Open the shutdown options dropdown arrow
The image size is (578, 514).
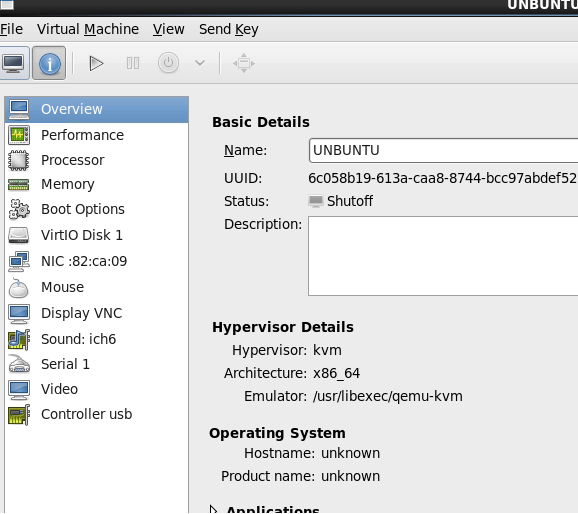click(200, 63)
